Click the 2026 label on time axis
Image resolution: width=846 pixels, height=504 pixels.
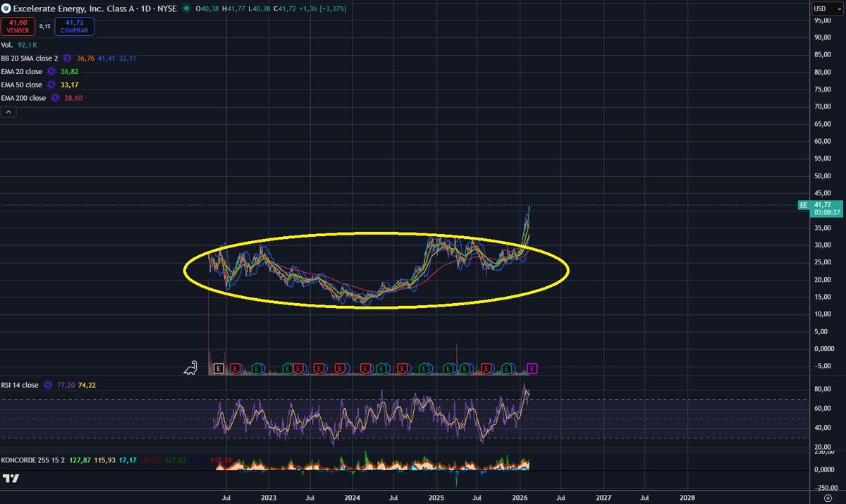pos(520,496)
